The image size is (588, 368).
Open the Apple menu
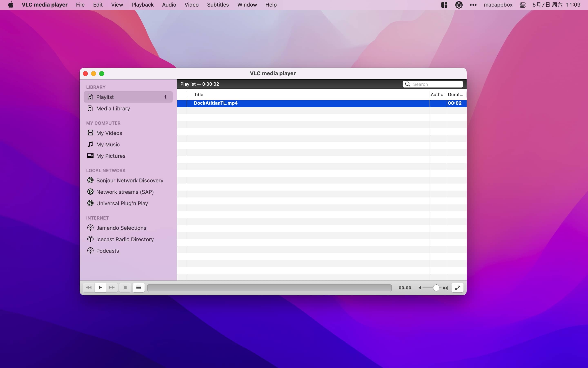click(x=11, y=5)
